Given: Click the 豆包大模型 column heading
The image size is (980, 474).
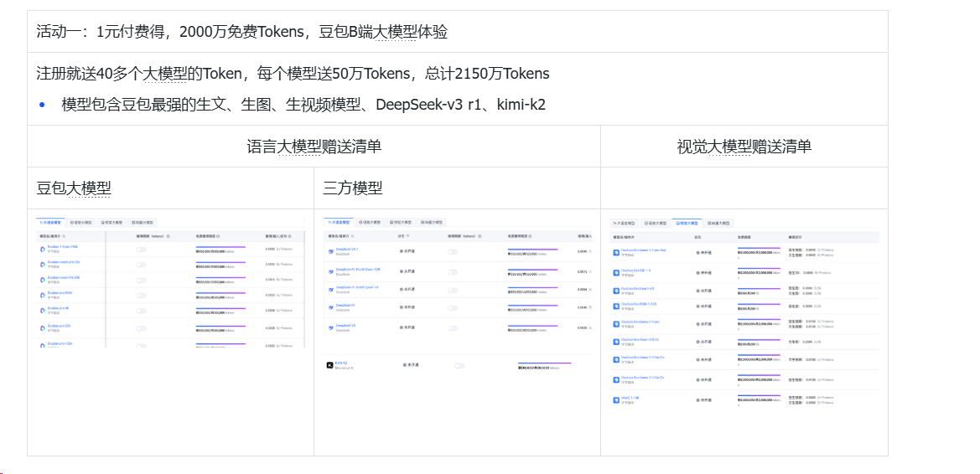Looking at the screenshot, I should [x=74, y=188].
